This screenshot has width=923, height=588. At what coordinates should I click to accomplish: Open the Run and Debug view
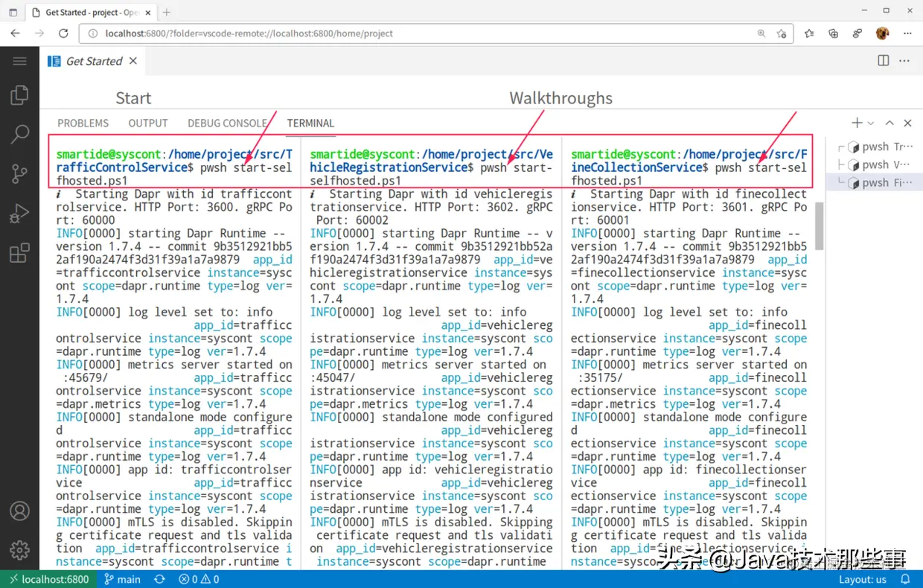pos(19,214)
